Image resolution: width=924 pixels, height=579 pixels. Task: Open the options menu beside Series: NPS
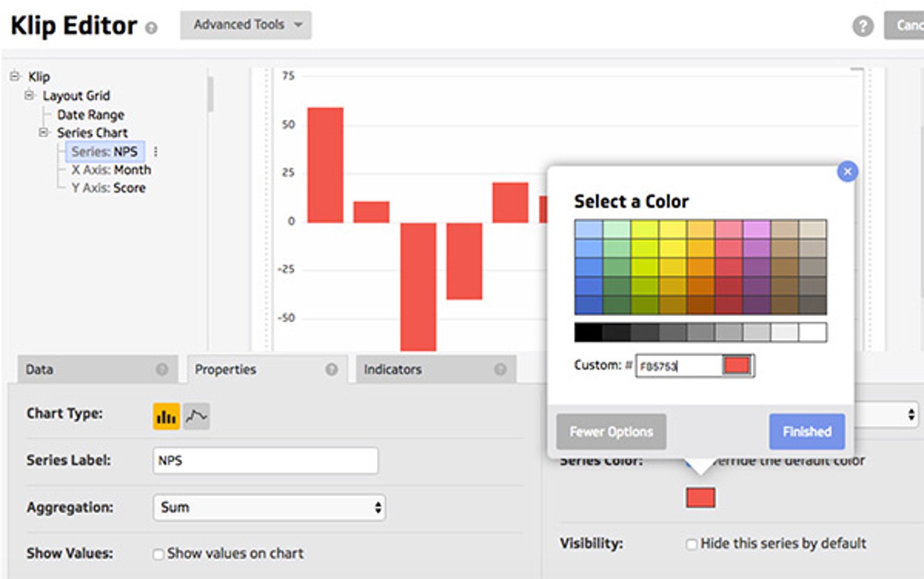point(156,152)
